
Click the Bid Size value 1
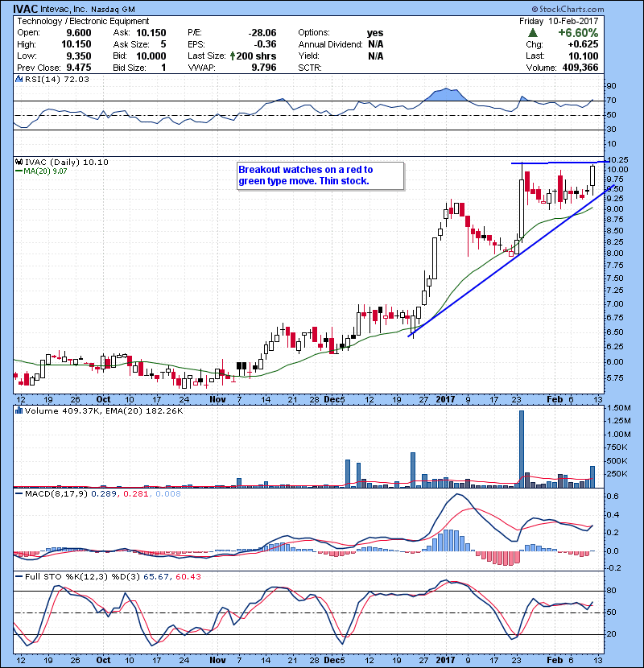(x=163, y=68)
